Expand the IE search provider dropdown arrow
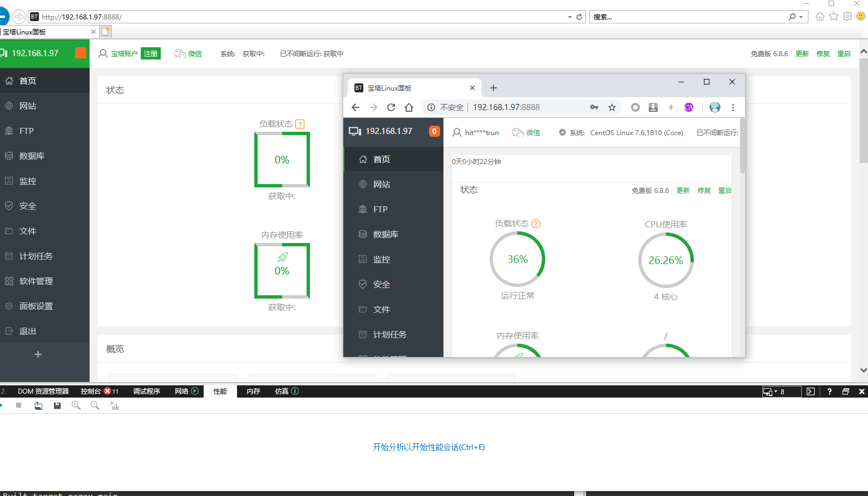The image size is (868, 496). (x=801, y=17)
